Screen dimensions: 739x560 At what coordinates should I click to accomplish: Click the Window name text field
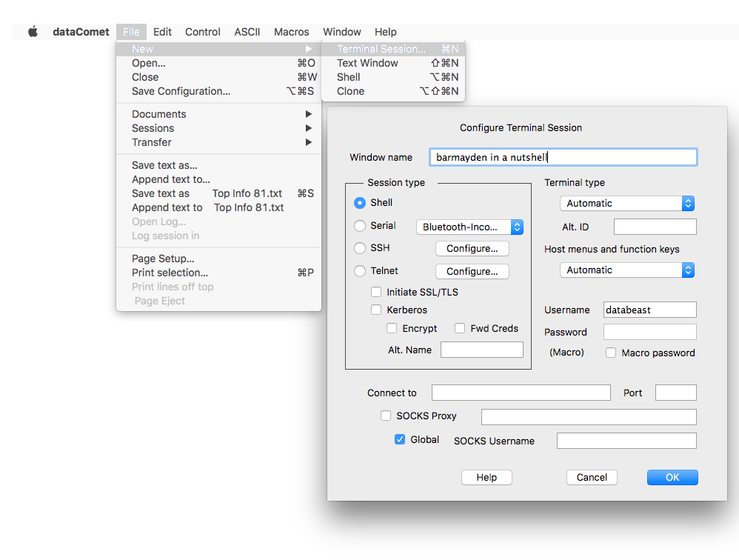click(564, 158)
